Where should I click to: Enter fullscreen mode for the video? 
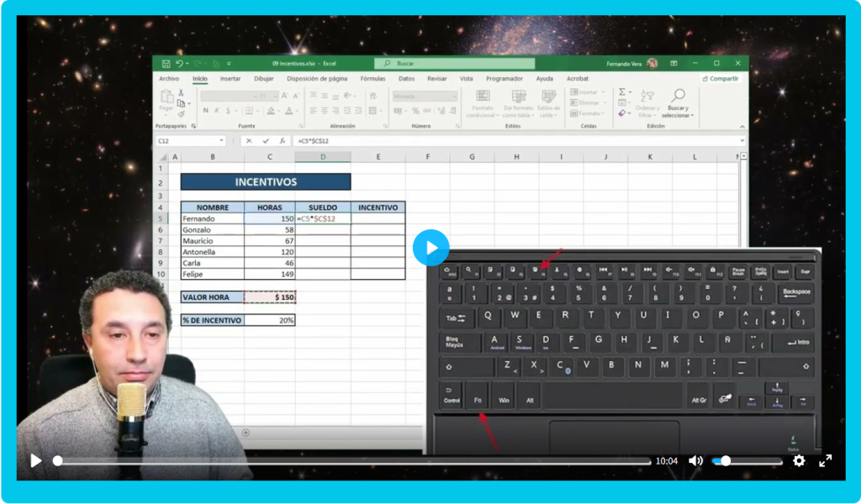(x=826, y=460)
